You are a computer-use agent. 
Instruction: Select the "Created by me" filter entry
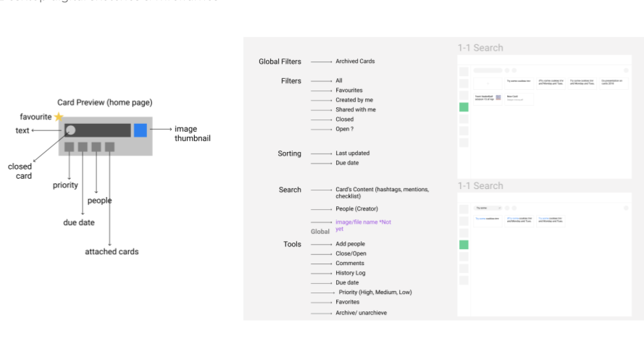click(354, 100)
